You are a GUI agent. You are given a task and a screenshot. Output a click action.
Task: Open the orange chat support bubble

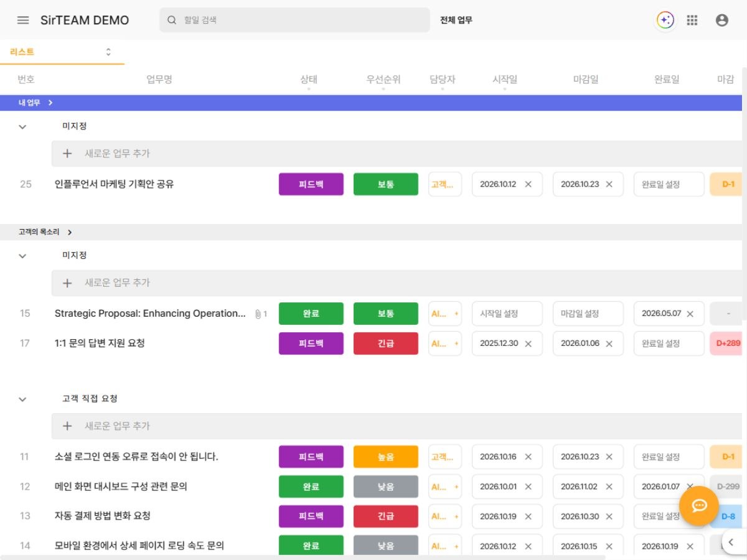pos(699,505)
